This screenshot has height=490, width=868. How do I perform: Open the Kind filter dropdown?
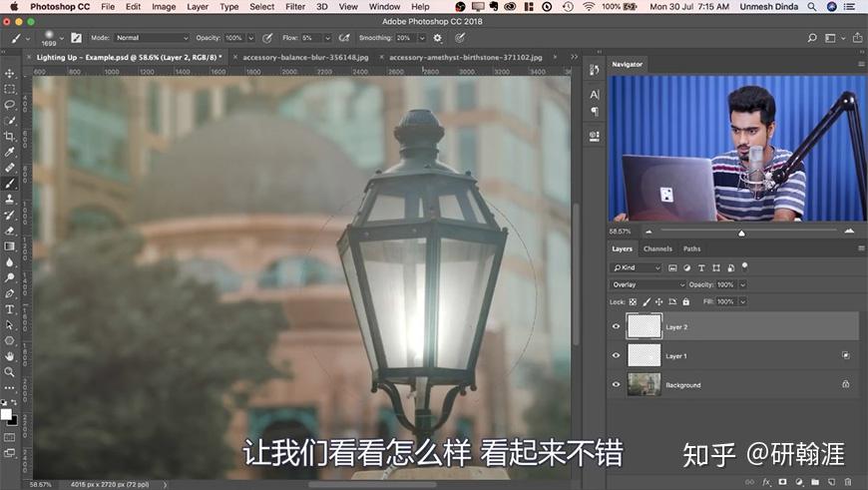(x=637, y=267)
